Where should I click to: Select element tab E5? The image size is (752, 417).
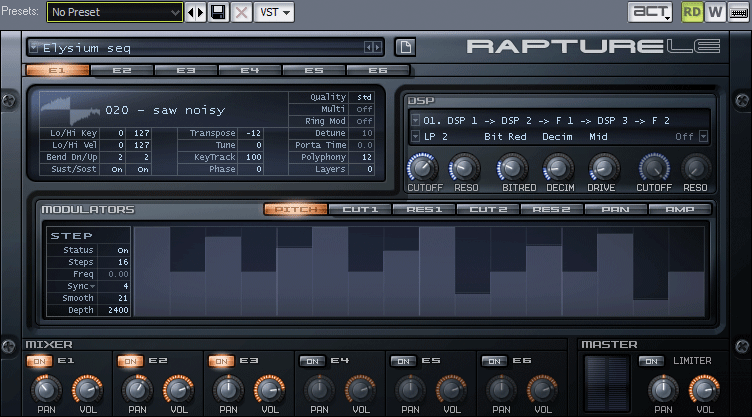(314, 71)
